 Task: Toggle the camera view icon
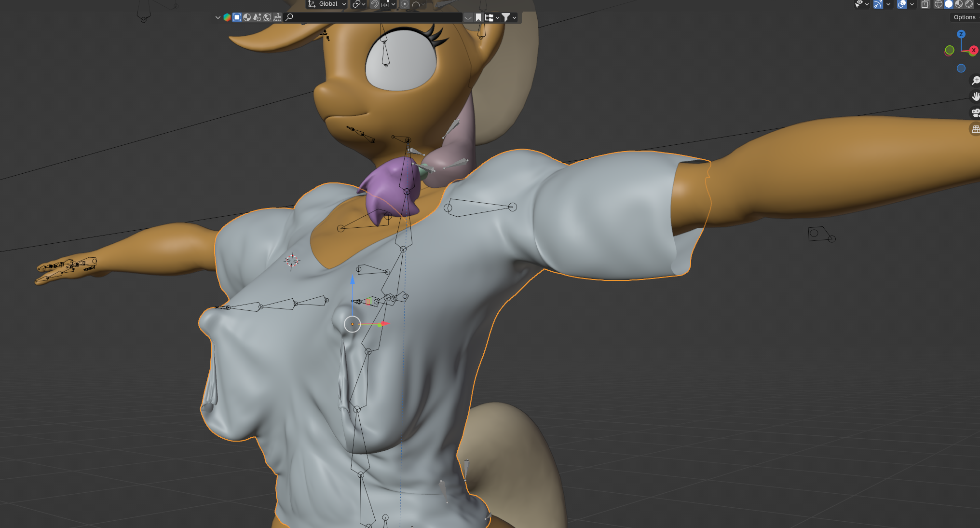(975, 113)
